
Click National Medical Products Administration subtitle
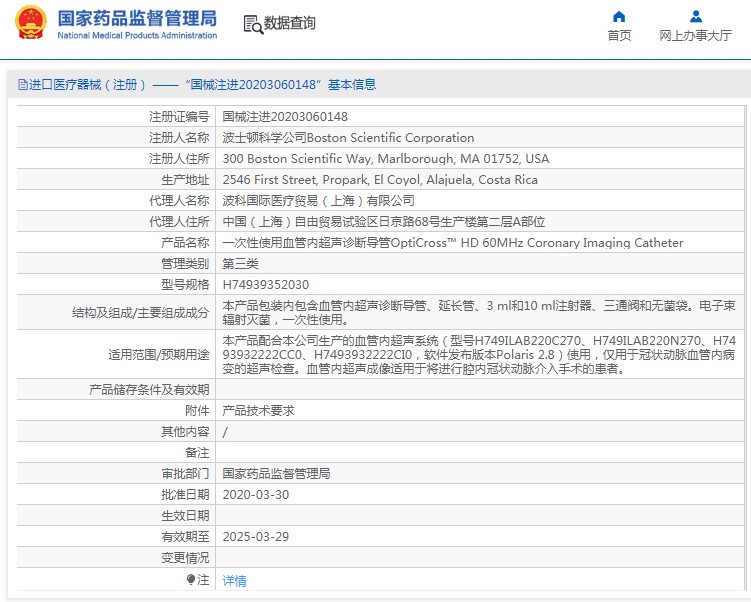point(137,35)
